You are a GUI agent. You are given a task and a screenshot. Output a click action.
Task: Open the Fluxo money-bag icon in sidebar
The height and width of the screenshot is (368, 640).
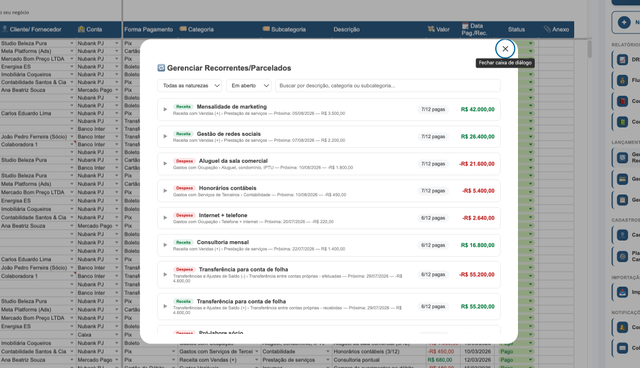[622, 80]
